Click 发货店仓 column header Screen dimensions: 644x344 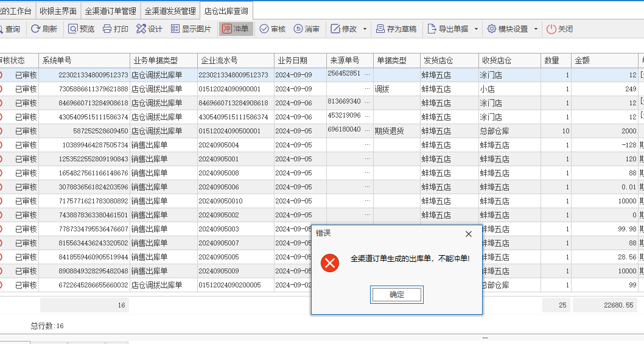coord(449,60)
